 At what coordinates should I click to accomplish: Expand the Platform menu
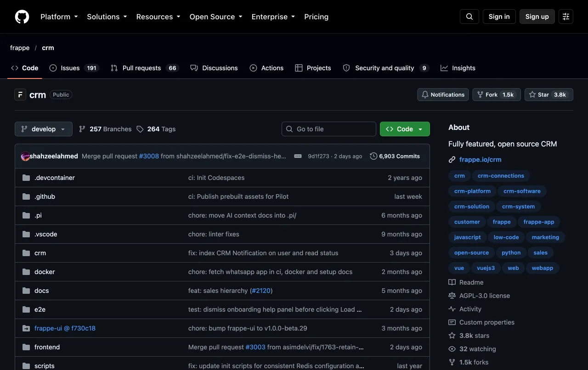(59, 17)
